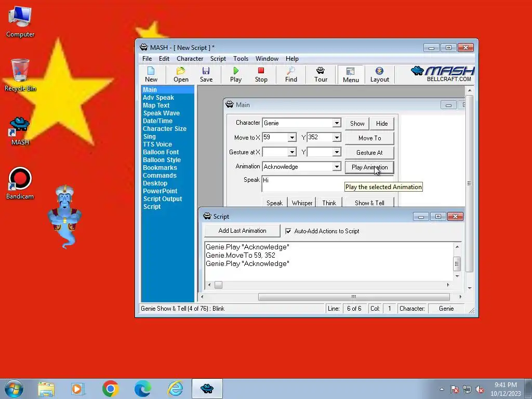Image resolution: width=532 pixels, height=399 pixels.
Task: Select the MASH desktop shortcut
Action: click(20, 131)
